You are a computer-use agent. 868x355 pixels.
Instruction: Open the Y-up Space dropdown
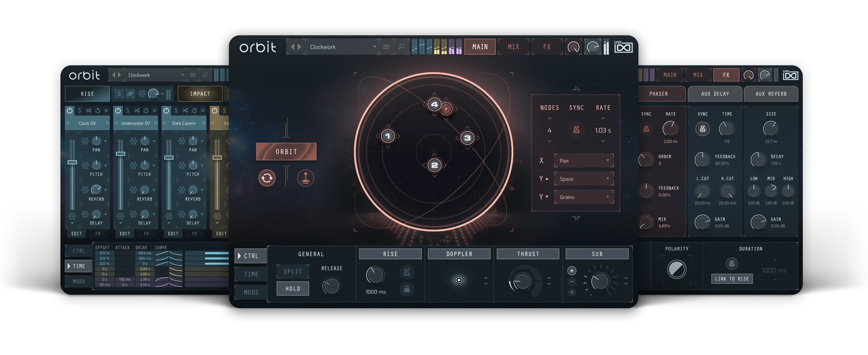click(x=583, y=179)
